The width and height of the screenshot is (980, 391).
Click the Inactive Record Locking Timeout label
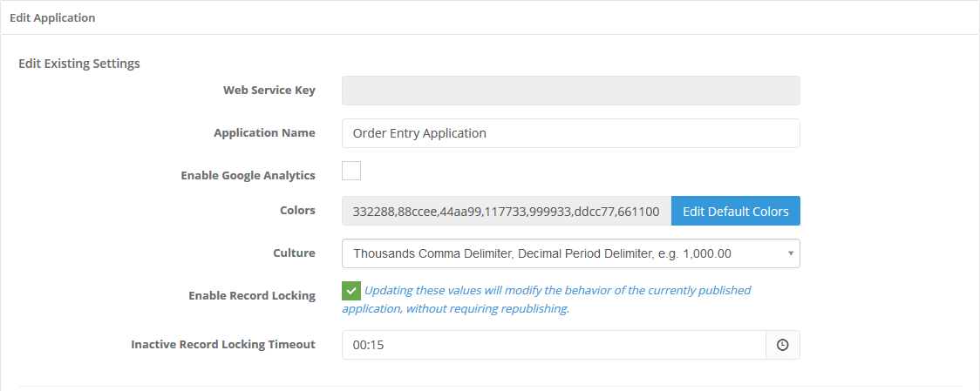(223, 344)
